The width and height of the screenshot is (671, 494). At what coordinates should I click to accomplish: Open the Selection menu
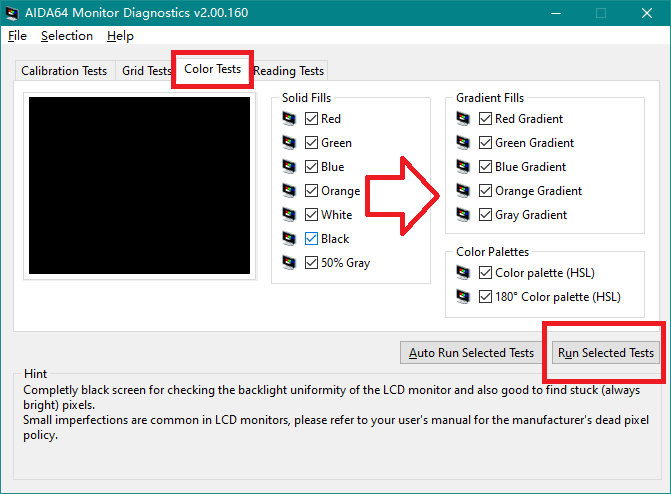(66, 36)
